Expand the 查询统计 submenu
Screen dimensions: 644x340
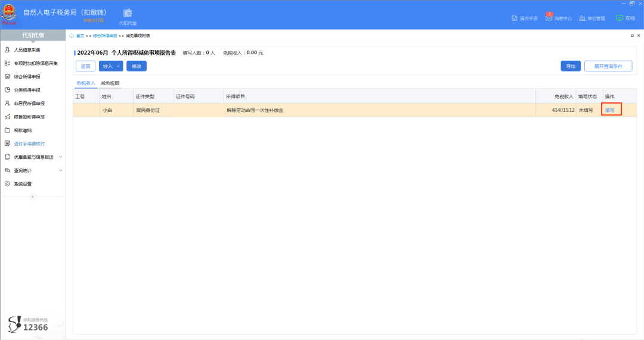(x=27, y=170)
